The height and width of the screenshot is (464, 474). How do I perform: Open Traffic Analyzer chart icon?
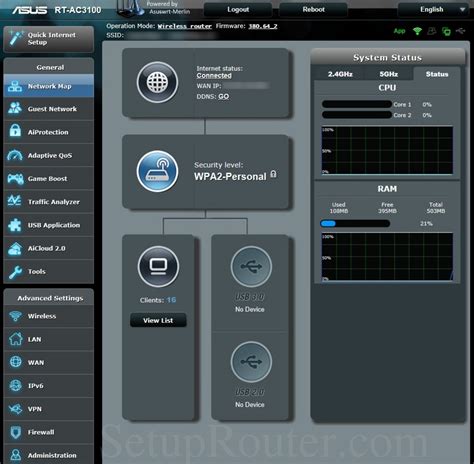tap(15, 201)
